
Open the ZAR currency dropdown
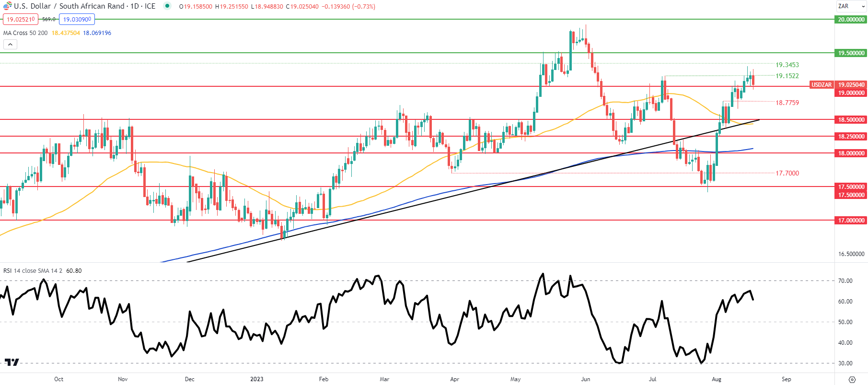tap(852, 6)
